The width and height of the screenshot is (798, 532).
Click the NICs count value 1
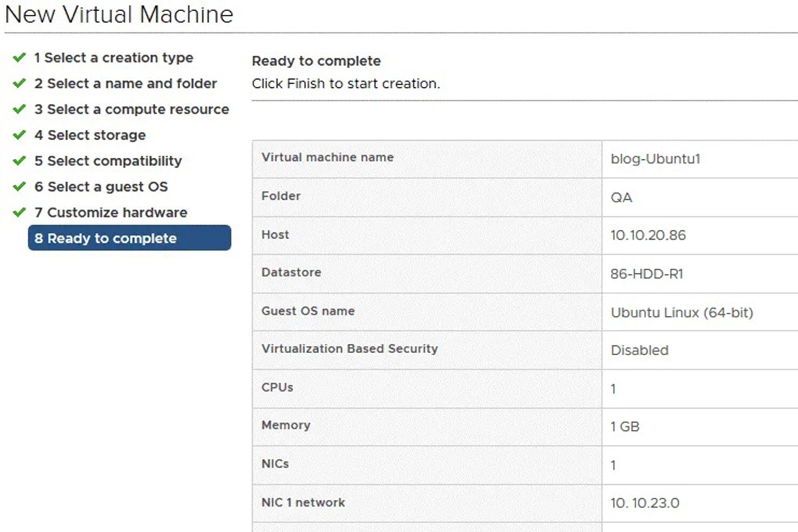613,465
